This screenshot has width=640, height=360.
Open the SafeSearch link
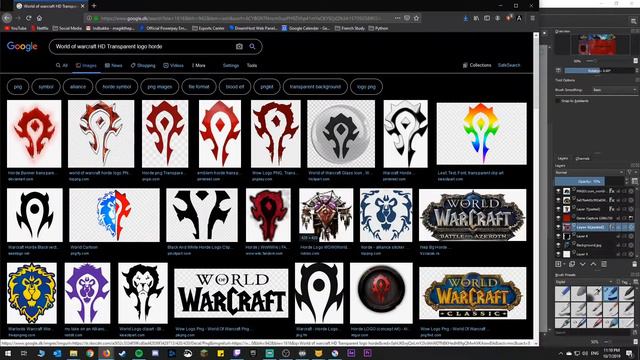(x=509, y=65)
